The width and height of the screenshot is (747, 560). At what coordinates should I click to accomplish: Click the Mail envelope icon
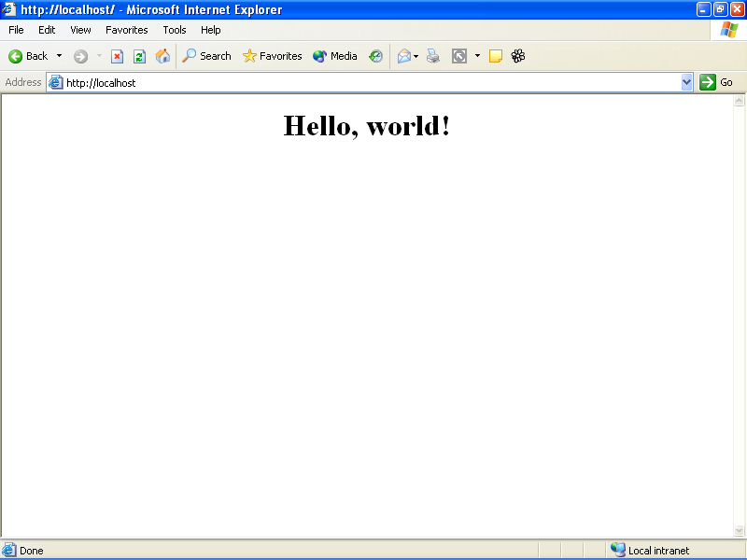coord(404,57)
